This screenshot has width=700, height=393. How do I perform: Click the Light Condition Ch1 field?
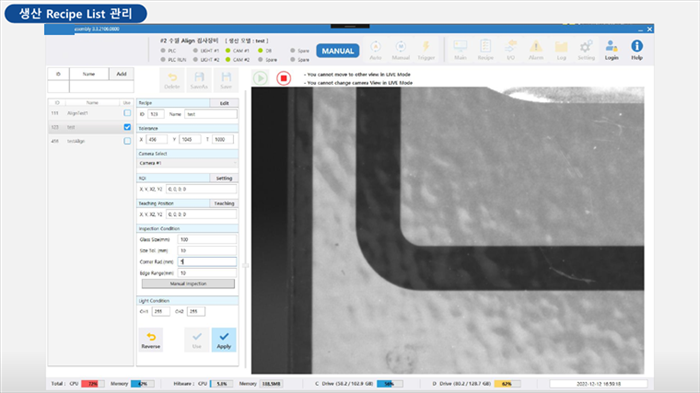[161, 311]
